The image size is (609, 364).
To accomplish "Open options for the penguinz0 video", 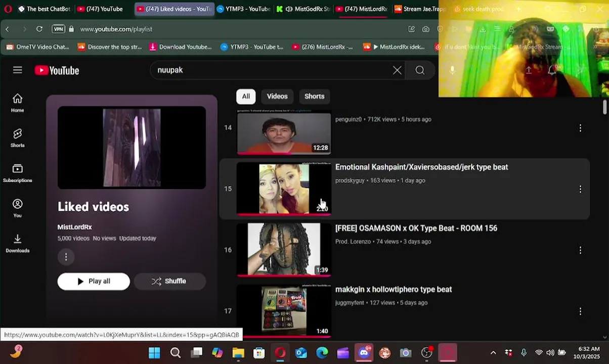I will click(580, 128).
